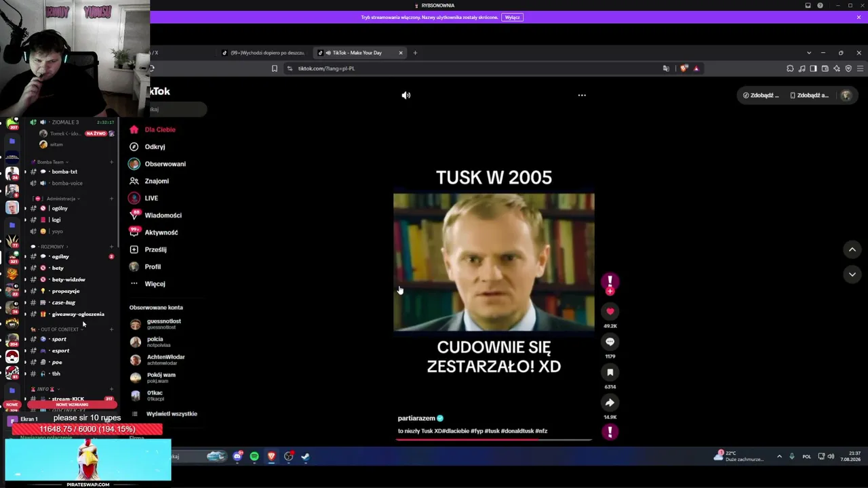Open the browser tab list dropdown
This screenshot has height=488, width=868.
tap(808, 53)
